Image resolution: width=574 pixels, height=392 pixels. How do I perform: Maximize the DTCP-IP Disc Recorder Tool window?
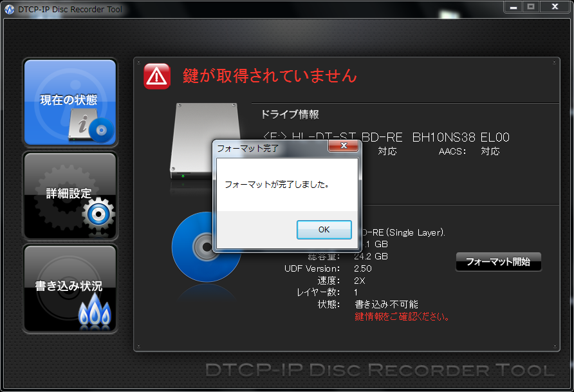(530, 7)
